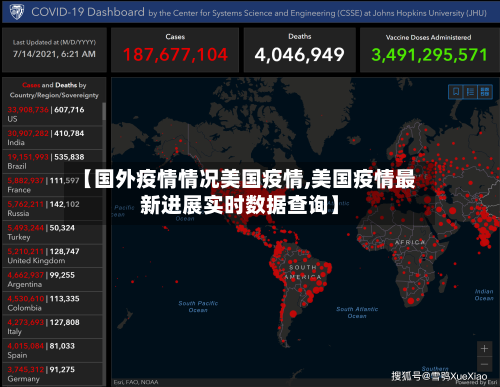The width and height of the screenshot is (500, 387).
Task: Click vaccine doses figure 3,491,295,571
Action: (x=429, y=55)
